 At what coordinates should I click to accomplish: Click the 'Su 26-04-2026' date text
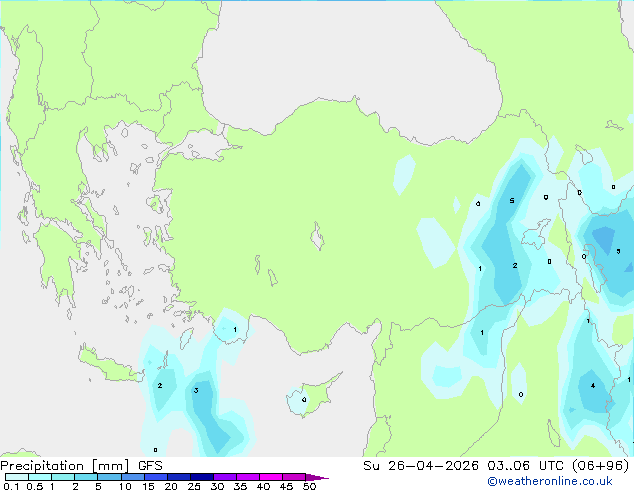[x=421, y=466]
